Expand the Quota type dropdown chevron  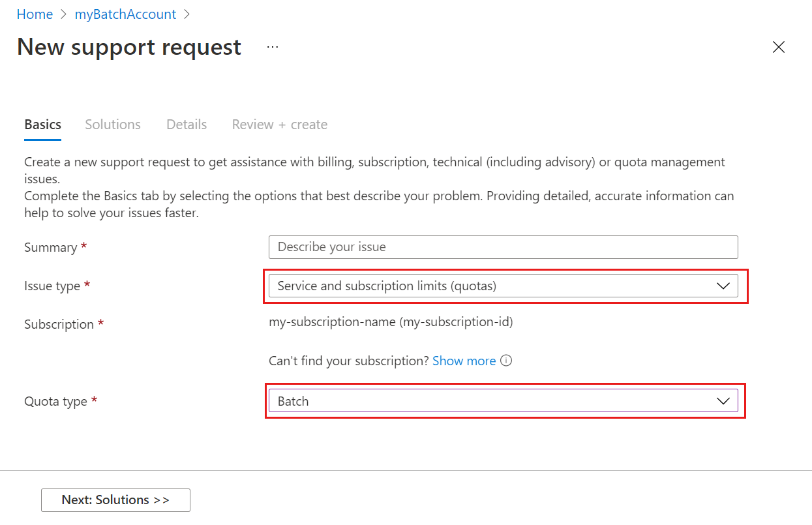point(723,401)
